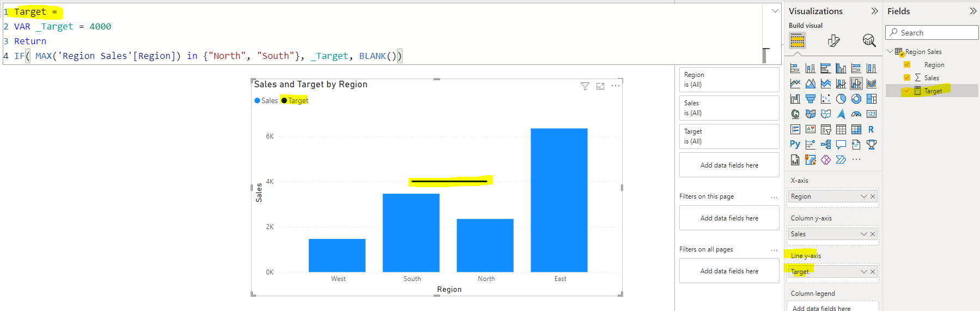Select the Waterfall chart visual
The image size is (980, 311).
(x=795, y=99)
